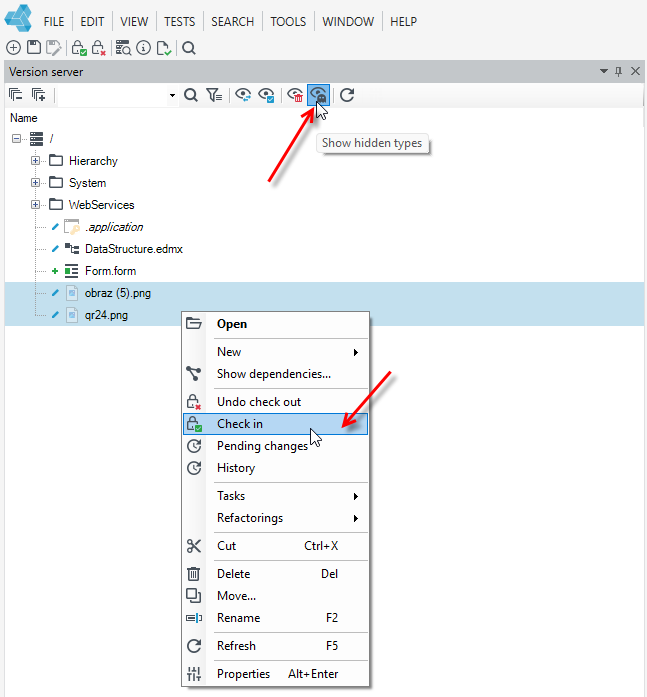Choose Refresh in the context menu
647x697 pixels.
(x=276, y=646)
